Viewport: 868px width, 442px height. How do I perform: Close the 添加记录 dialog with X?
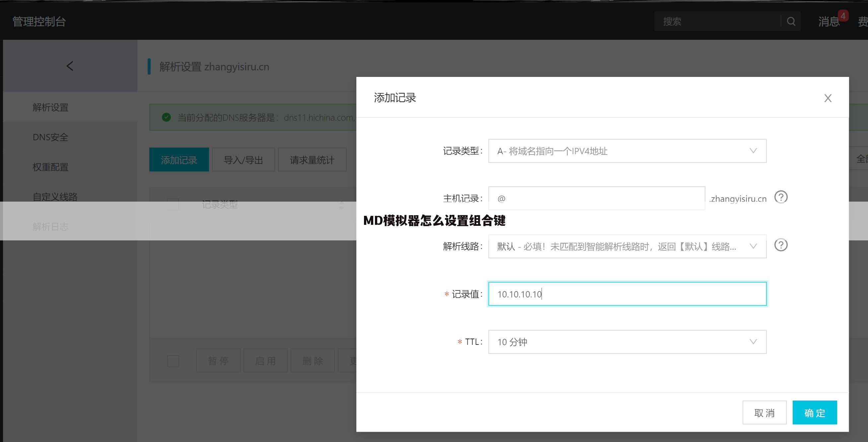tap(828, 98)
